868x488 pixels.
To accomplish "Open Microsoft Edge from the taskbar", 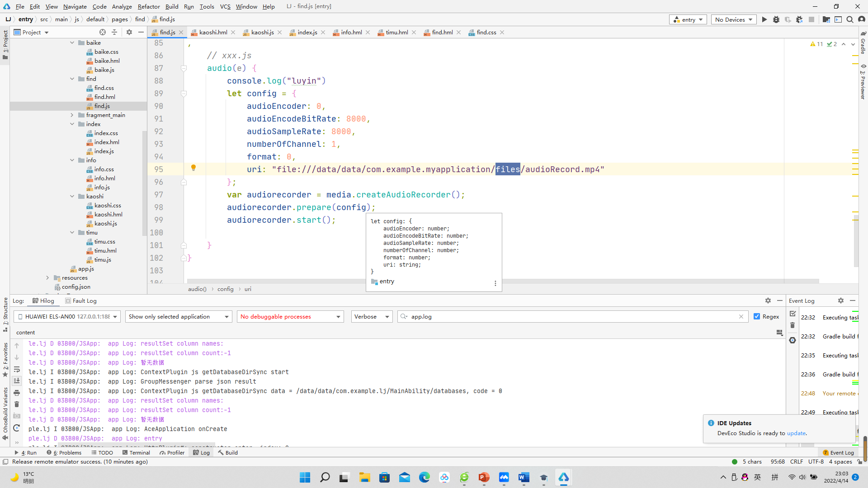I will (424, 477).
